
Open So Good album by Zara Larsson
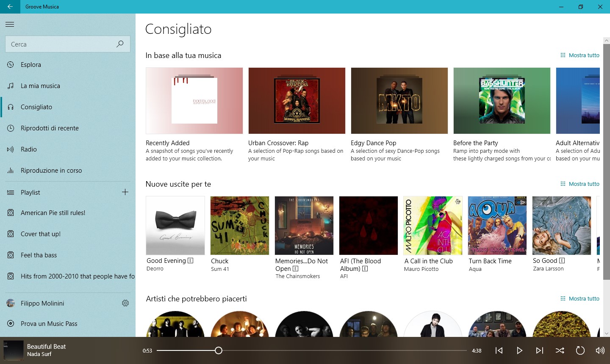[x=562, y=234]
